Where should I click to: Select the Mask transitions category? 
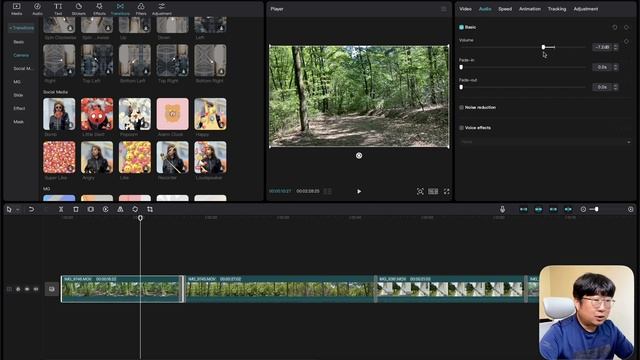pyautogui.click(x=18, y=122)
